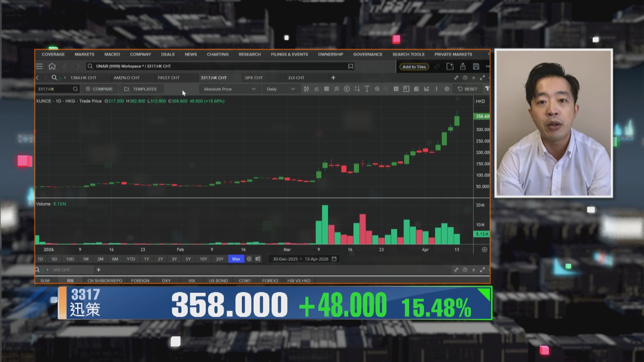This screenshot has height=362, width=644.
Task: Click the save workspace floppy icon
Action: pyautogui.click(x=476, y=66)
